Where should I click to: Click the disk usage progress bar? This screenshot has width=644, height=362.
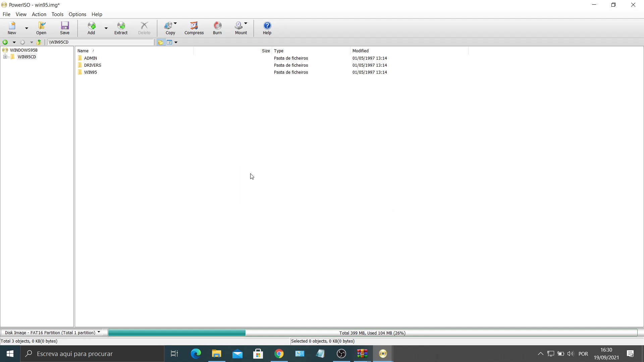(372, 333)
